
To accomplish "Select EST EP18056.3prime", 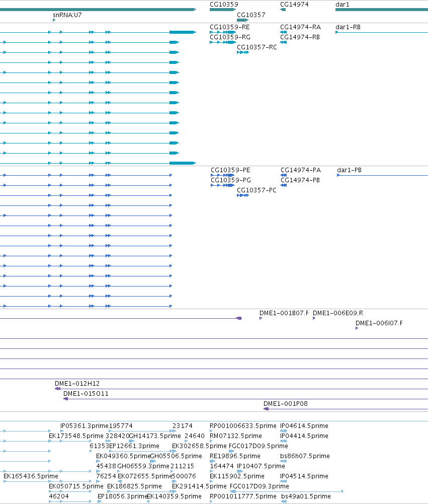I will pyautogui.click(x=122, y=496).
